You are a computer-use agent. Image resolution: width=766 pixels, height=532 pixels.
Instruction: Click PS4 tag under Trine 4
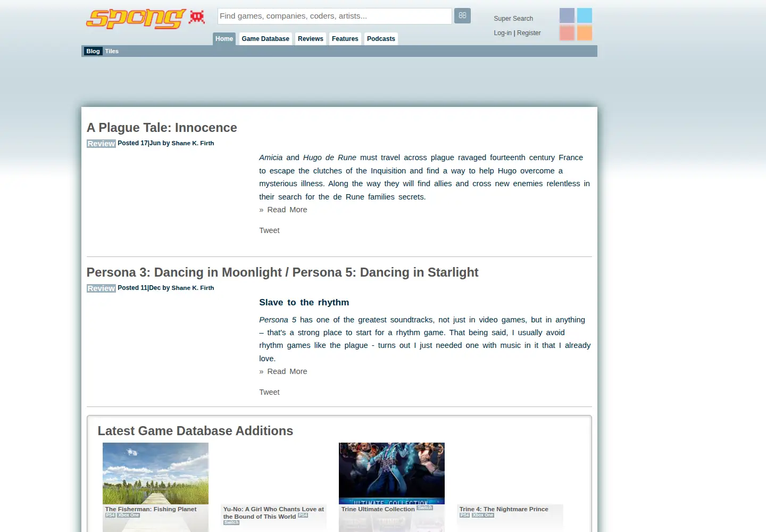click(464, 515)
